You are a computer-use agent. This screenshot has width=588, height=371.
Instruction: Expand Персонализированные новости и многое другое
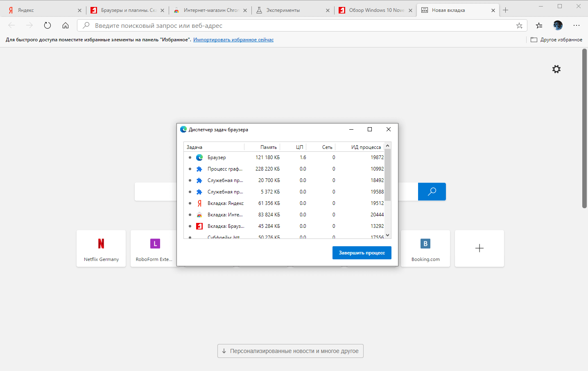pyautogui.click(x=290, y=351)
